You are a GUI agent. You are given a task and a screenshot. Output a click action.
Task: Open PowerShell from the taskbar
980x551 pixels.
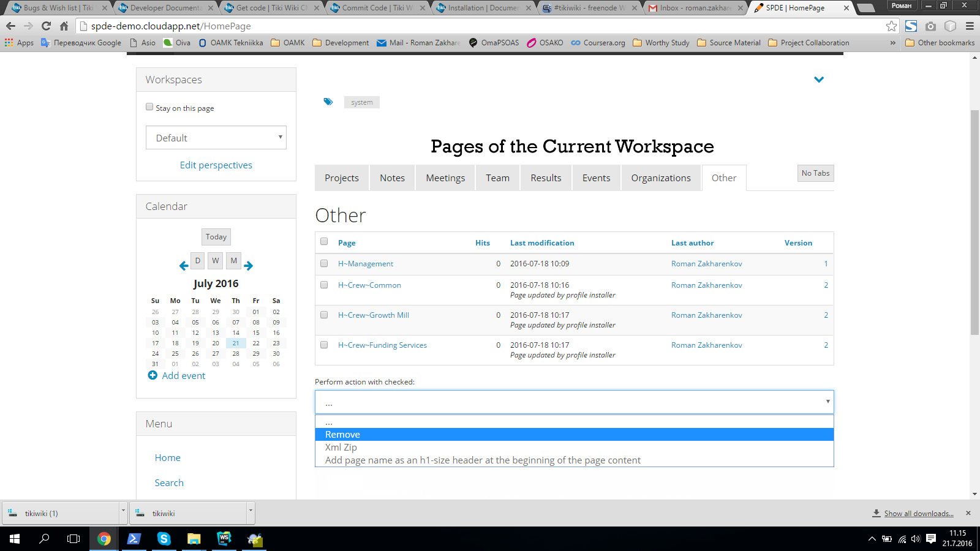pos(134,539)
